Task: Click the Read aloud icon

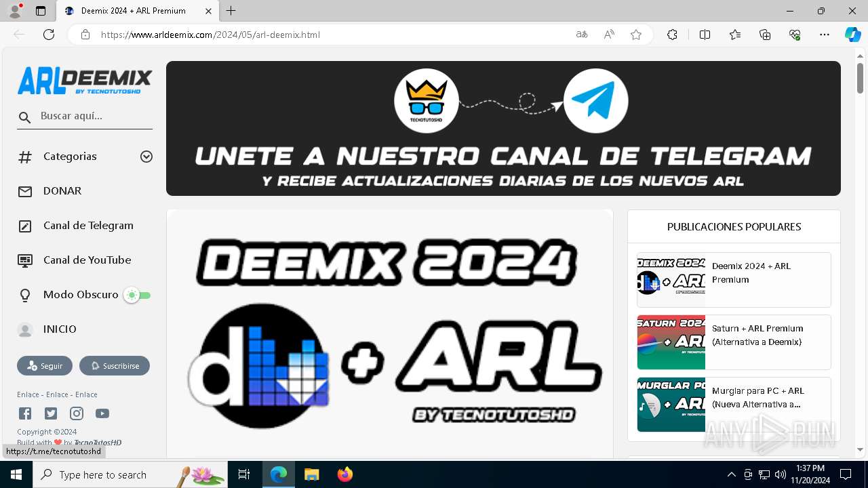Action: pyautogui.click(x=609, y=35)
